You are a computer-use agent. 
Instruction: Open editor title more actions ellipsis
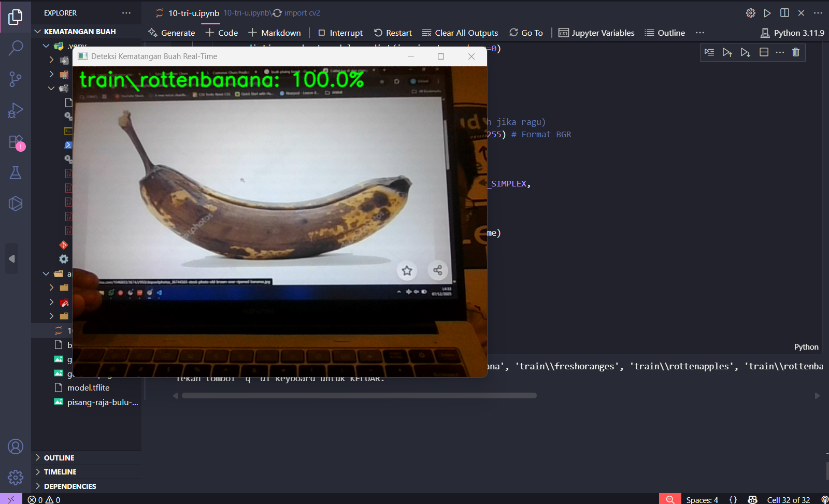point(818,13)
